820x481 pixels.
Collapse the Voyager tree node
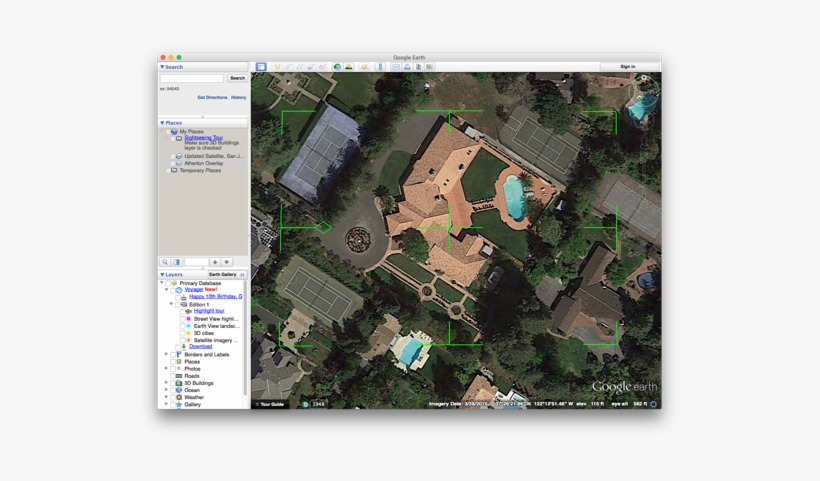166,289
